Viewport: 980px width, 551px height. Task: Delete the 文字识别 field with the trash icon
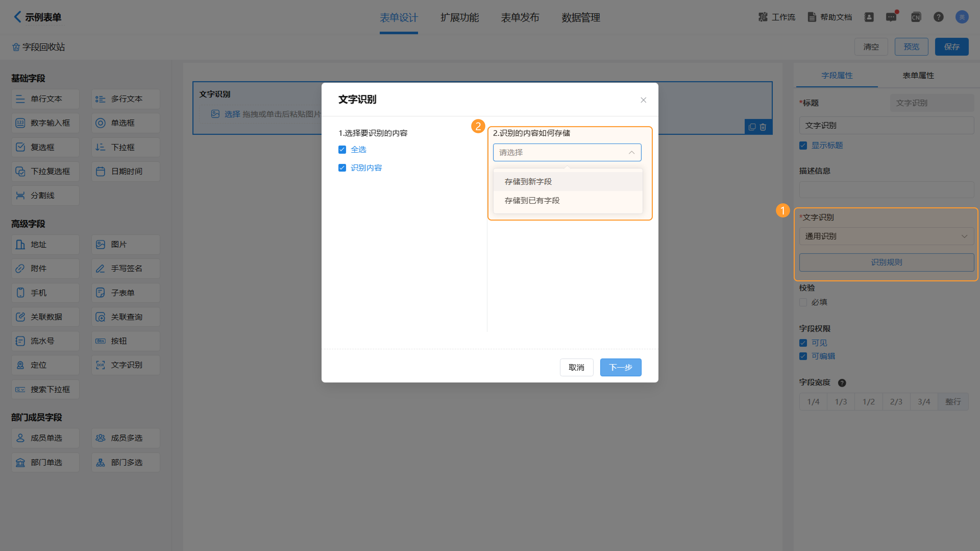763,127
